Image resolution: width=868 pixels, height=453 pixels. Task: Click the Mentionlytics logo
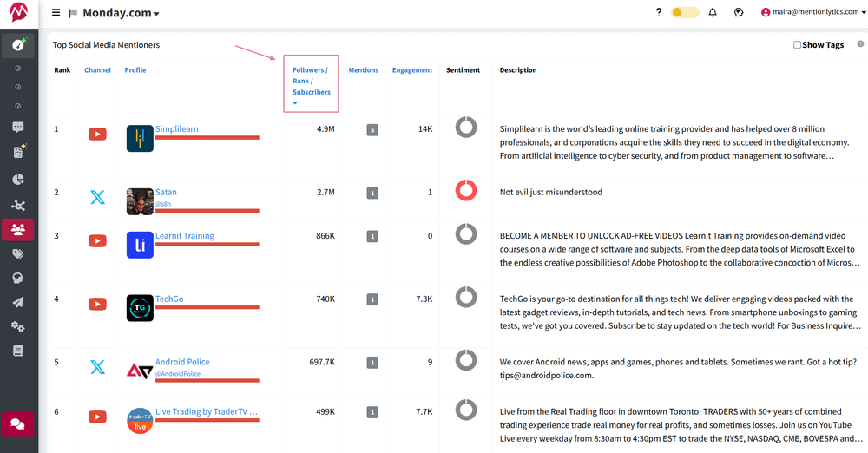(18, 12)
